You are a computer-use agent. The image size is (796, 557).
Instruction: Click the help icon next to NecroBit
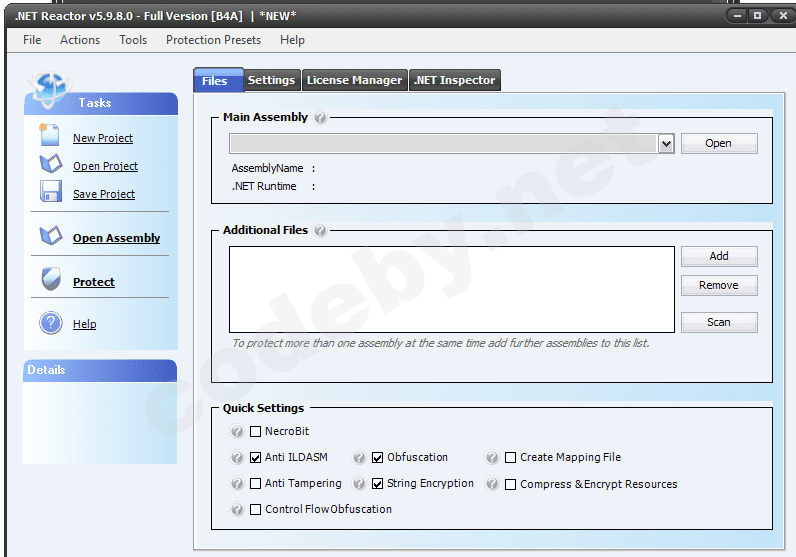tap(237, 432)
